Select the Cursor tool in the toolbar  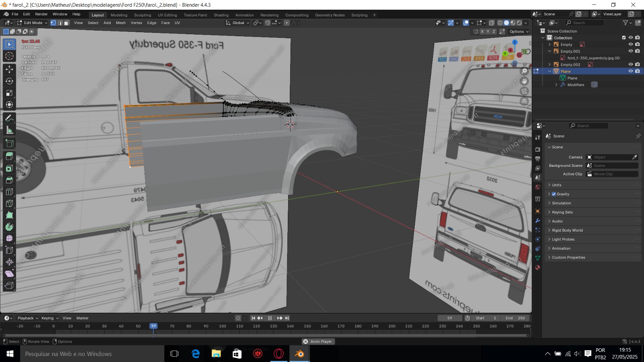point(9,56)
